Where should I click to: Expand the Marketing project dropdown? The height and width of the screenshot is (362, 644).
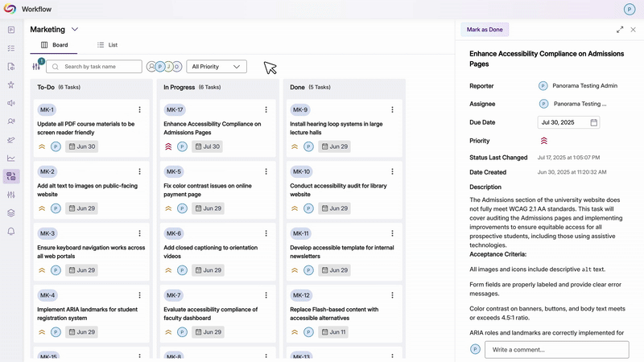(x=75, y=30)
